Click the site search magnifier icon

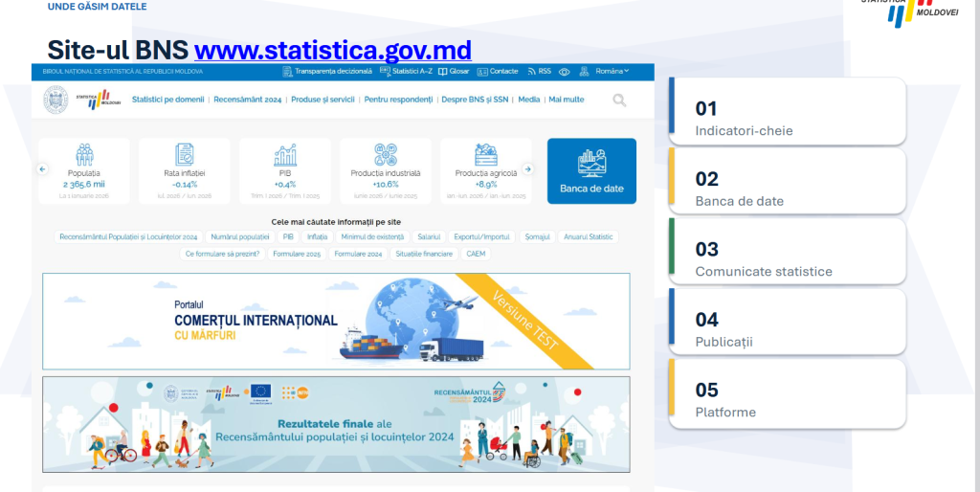tap(619, 100)
